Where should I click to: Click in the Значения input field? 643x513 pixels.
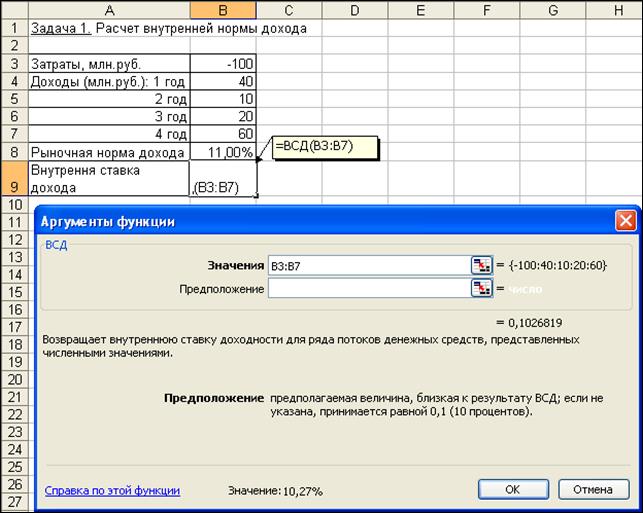[367, 265]
